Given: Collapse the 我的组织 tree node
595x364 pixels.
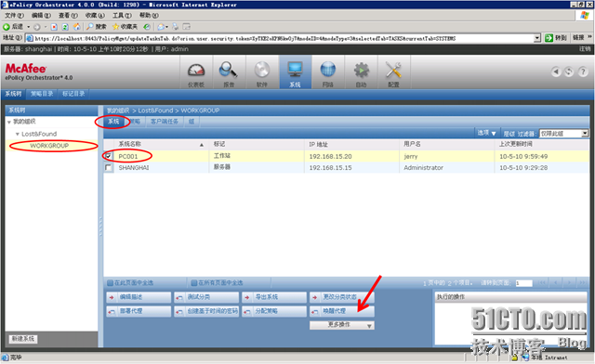Looking at the screenshot, I should (x=9, y=122).
